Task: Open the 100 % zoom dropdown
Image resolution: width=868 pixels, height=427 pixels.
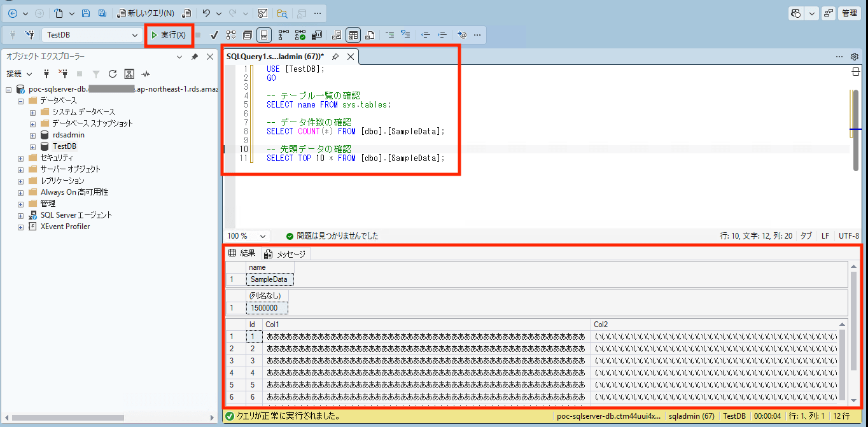Action: [x=263, y=235]
